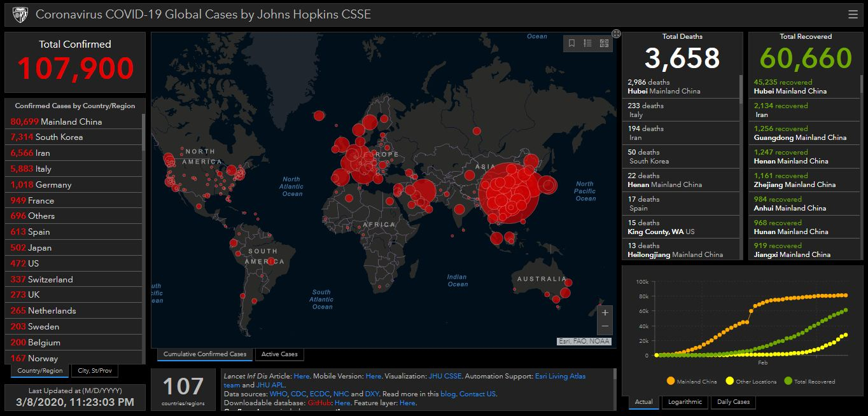
Task: Click the Johns Hopkins shield logo
Action: coord(20,14)
